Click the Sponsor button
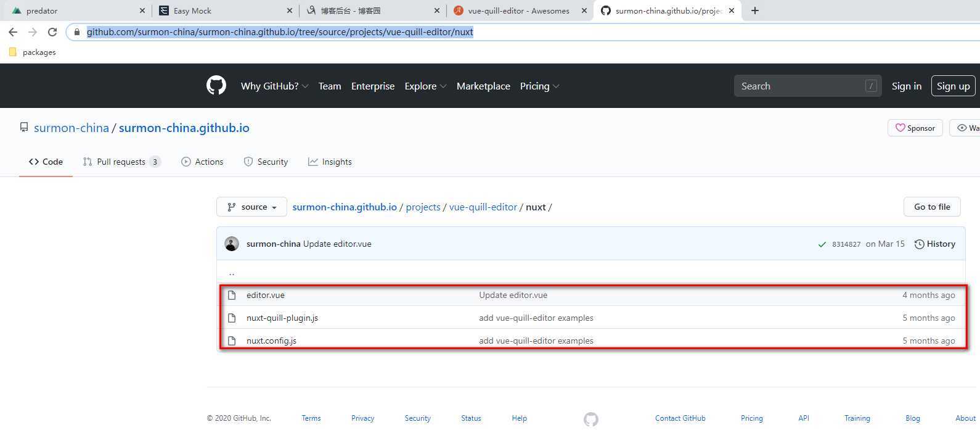Viewport: 980px width, 430px height. [915, 128]
